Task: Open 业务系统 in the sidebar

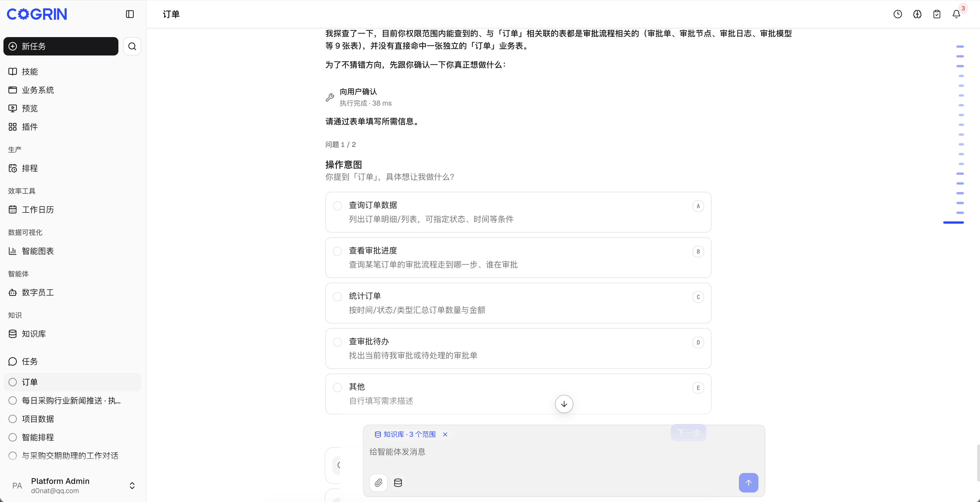Action: point(72,90)
